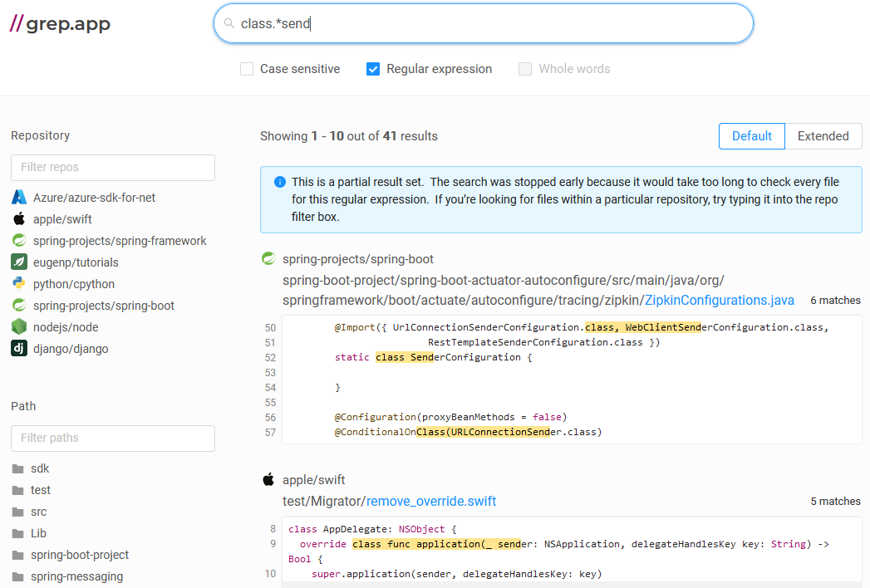The width and height of the screenshot is (870, 588).
Task: Click the 6 matches label
Action: 835,300
